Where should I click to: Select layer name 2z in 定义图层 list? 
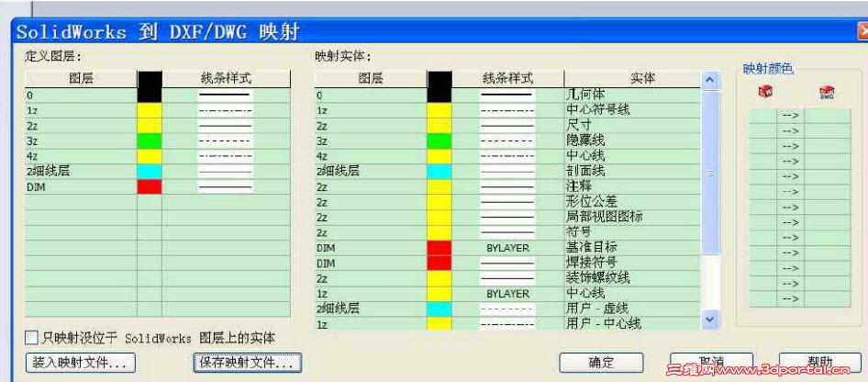pos(81,126)
